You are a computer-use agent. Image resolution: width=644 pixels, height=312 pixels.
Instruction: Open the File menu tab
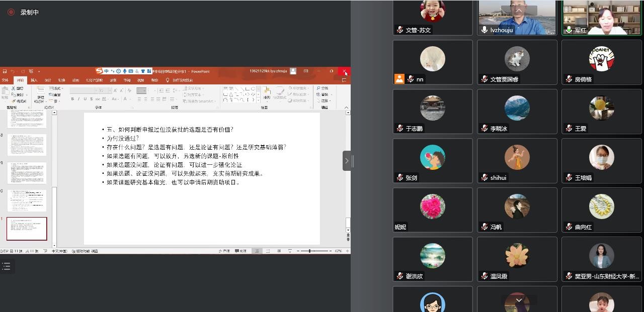[6, 80]
